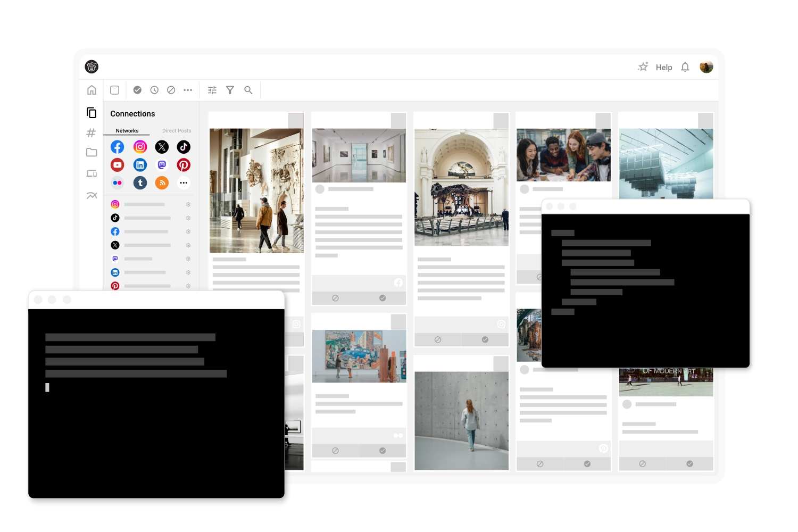Switch to the Direct Posts tab
The height and width of the screenshot is (532, 798).
coord(177,130)
